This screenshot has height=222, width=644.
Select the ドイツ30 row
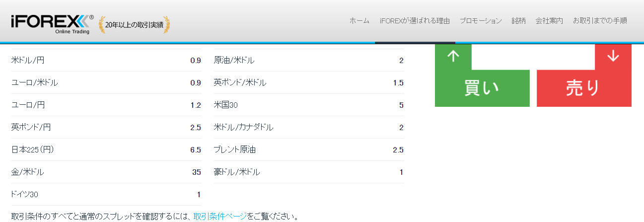tap(106, 194)
